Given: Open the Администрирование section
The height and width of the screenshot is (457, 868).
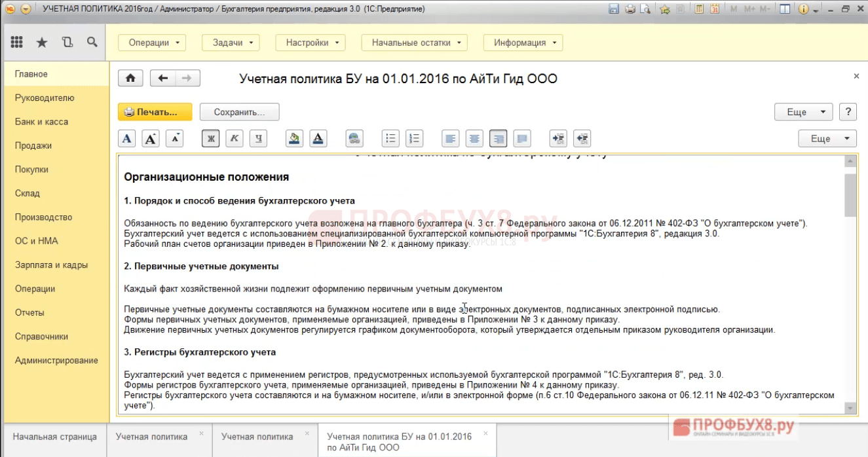Looking at the screenshot, I should pyautogui.click(x=55, y=361).
